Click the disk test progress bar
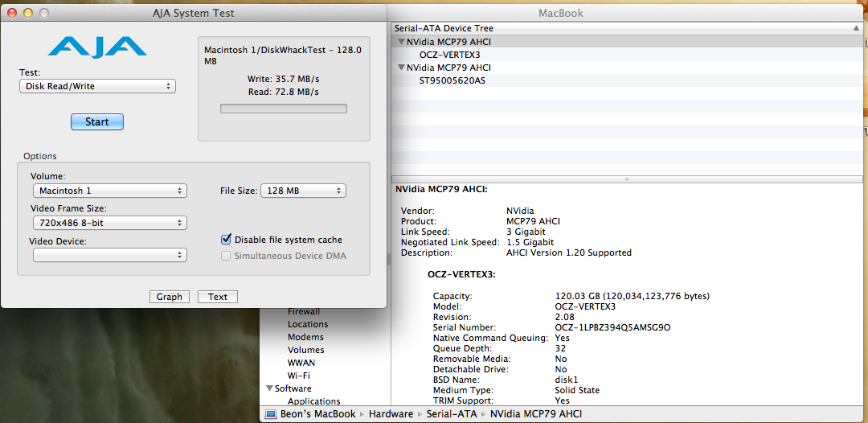The width and height of the screenshot is (868, 423). [284, 109]
